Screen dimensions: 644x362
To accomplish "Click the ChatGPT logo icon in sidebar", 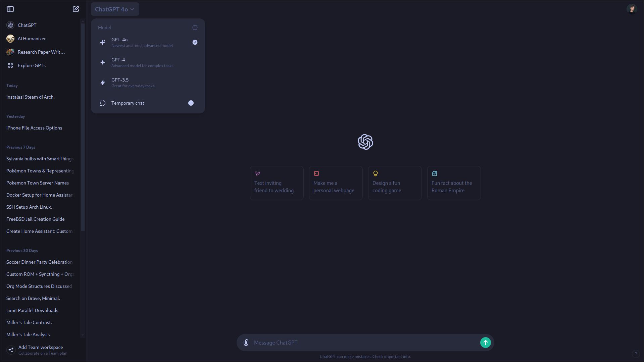I will click(10, 25).
